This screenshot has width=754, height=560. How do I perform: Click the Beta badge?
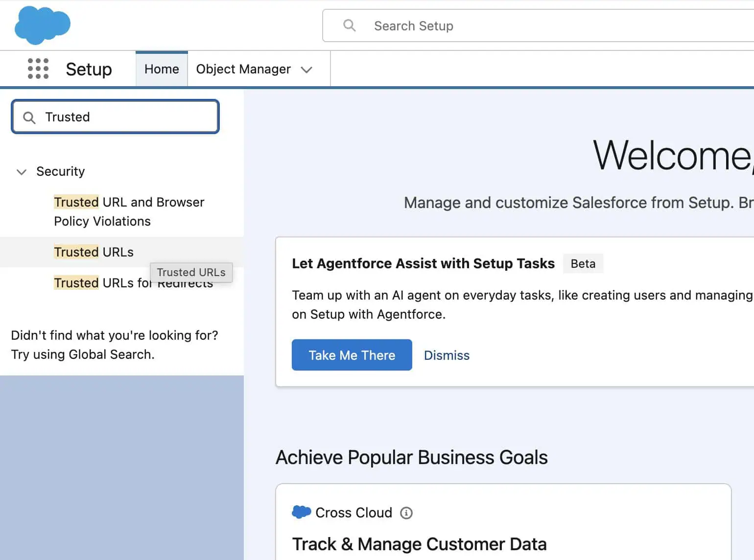pos(583,263)
